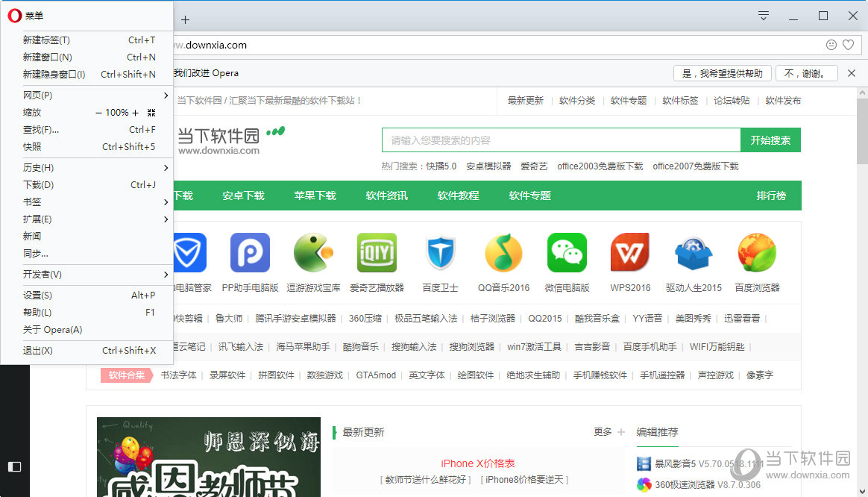
Task: Click 不，谢谢。 button
Action: click(x=807, y=73)
